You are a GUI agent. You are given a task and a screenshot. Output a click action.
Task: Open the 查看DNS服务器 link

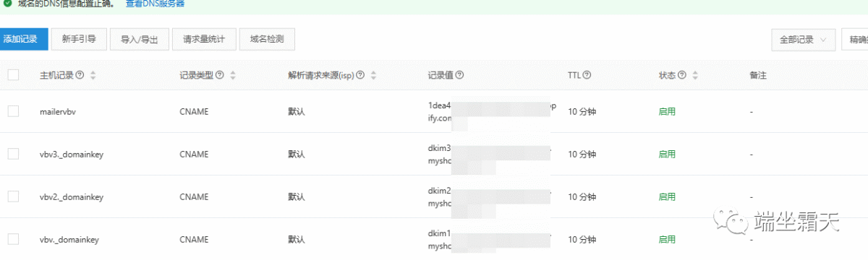pyautogui.click(x=155, y=4)
